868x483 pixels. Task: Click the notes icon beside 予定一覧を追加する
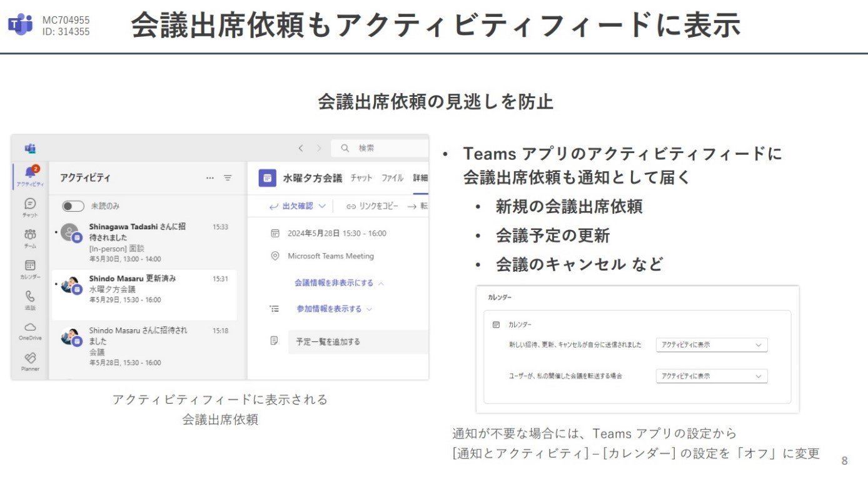275,341
